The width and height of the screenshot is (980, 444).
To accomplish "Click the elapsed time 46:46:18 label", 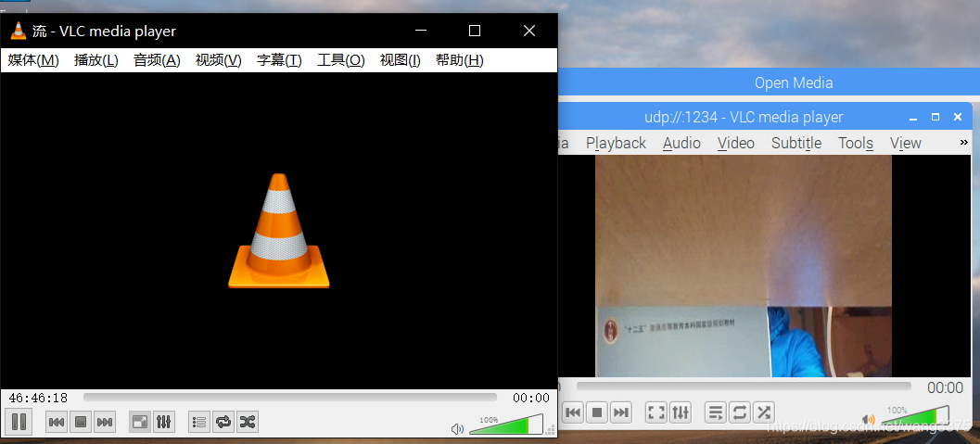I will click(x=38, y=398).
